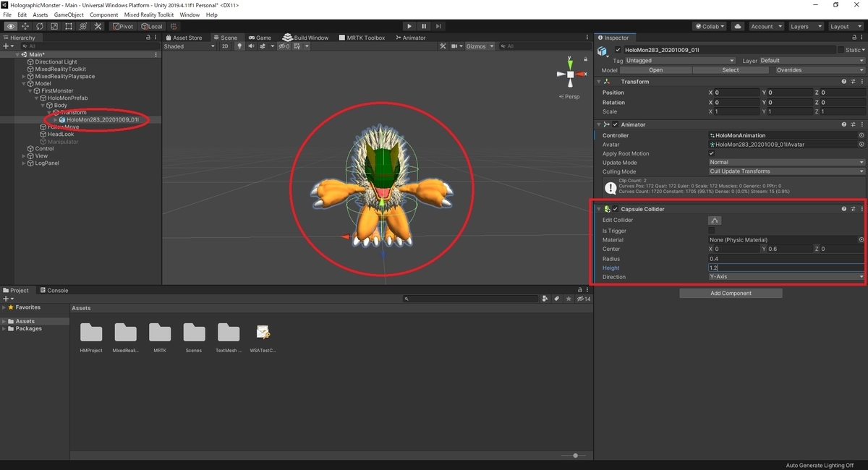The height and width of the screenshot is (470, 868).
Task: Toggle grid snapping icon in toolbar
Action: coord(175,26)
